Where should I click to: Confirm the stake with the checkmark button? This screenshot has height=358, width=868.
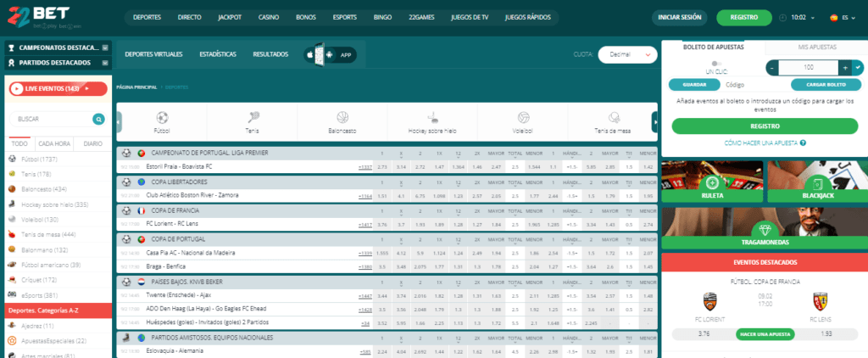tap(859, 67)
